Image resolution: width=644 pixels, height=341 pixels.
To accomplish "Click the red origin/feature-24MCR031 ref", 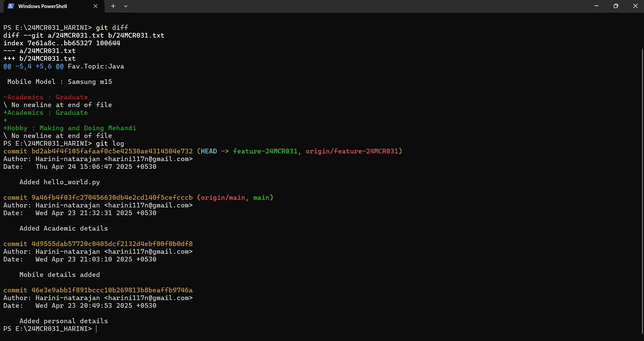I will pyautogui.click(x=352, y=151).
